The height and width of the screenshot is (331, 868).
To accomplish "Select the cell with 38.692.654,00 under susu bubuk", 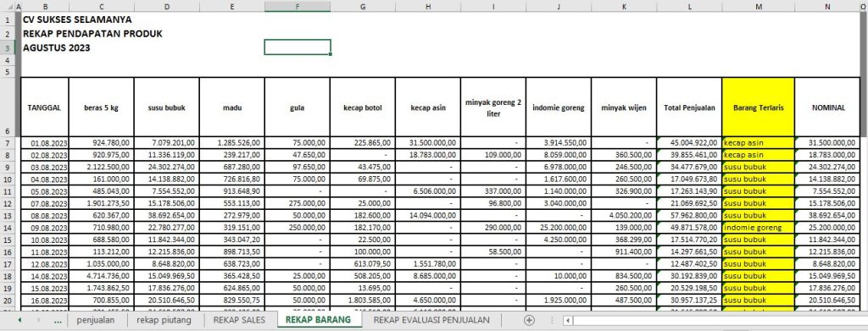I will (x=167, y=217).
